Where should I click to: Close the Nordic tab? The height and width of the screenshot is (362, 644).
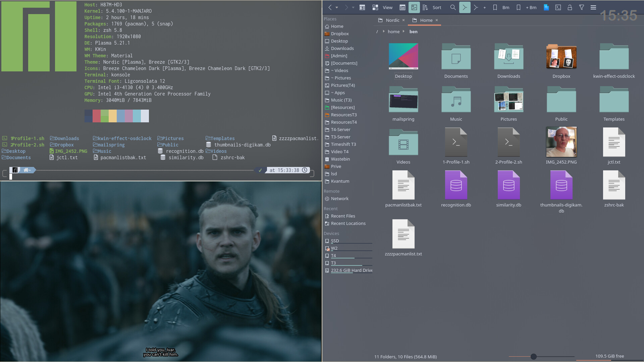[404, 20]
